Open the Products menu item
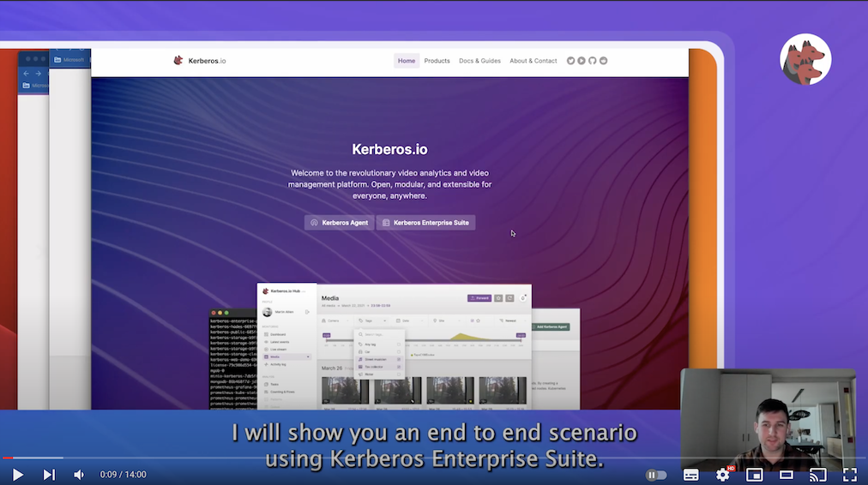This screenshot has height=485, width=868. pos(437,61)
